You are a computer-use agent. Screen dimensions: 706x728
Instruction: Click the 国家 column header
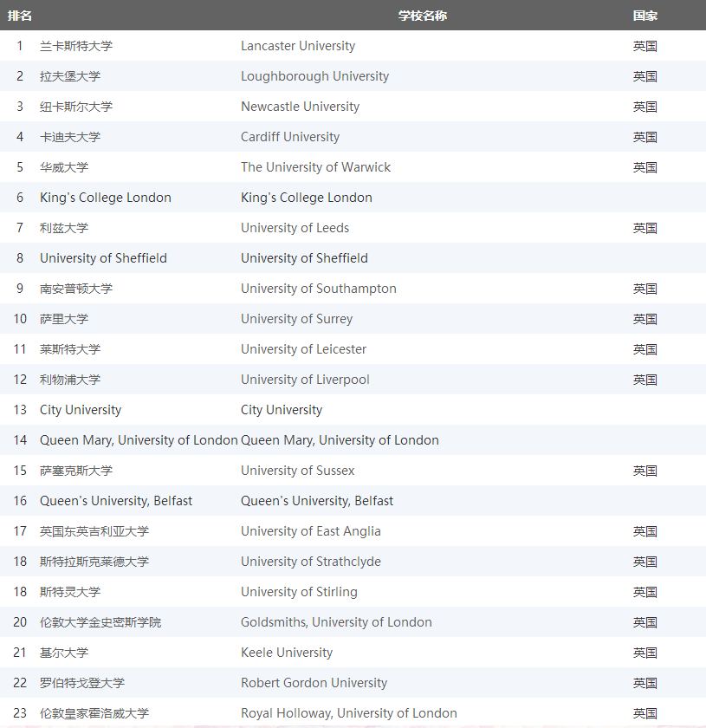click(x=645, y=16)
